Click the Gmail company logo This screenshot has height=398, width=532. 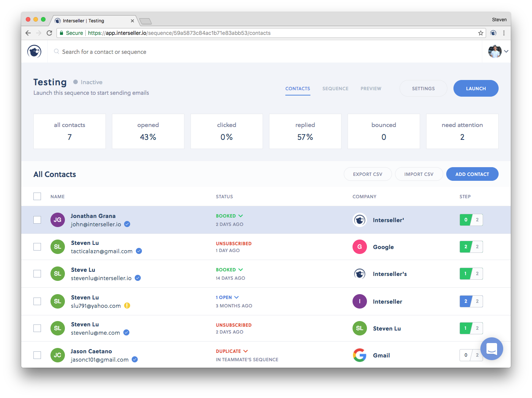click(359, 355)
